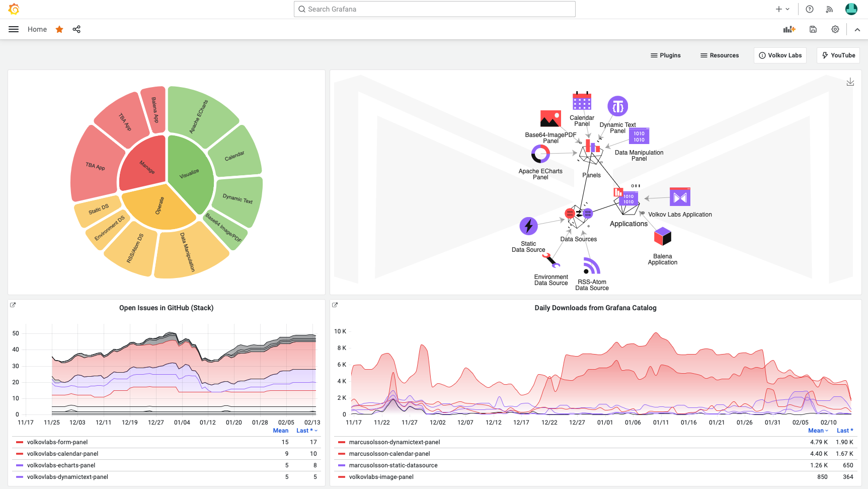This screenshot has width=868, height=489.
Task: Open the plus add-new dropdown
Action: [782, 9]
